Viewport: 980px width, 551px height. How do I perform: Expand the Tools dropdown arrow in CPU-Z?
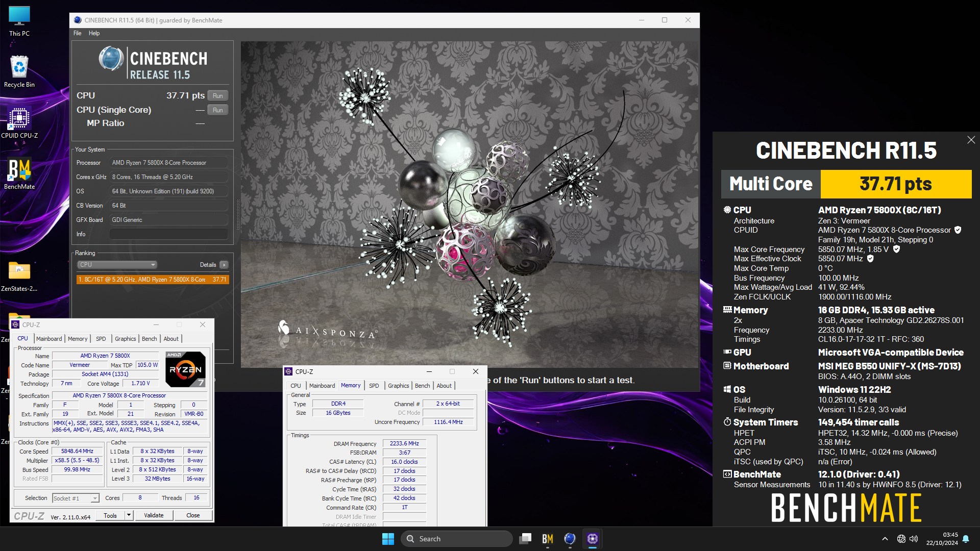point(129,515)
